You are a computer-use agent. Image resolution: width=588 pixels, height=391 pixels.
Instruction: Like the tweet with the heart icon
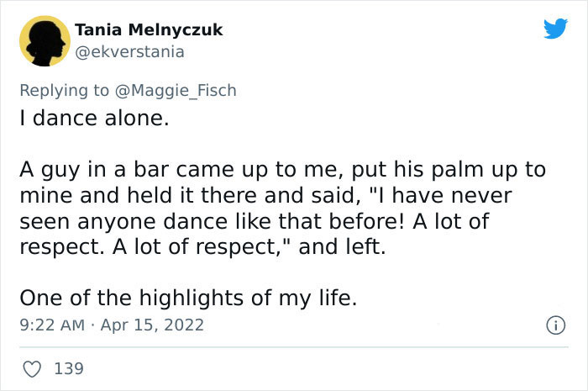point(33,368)
